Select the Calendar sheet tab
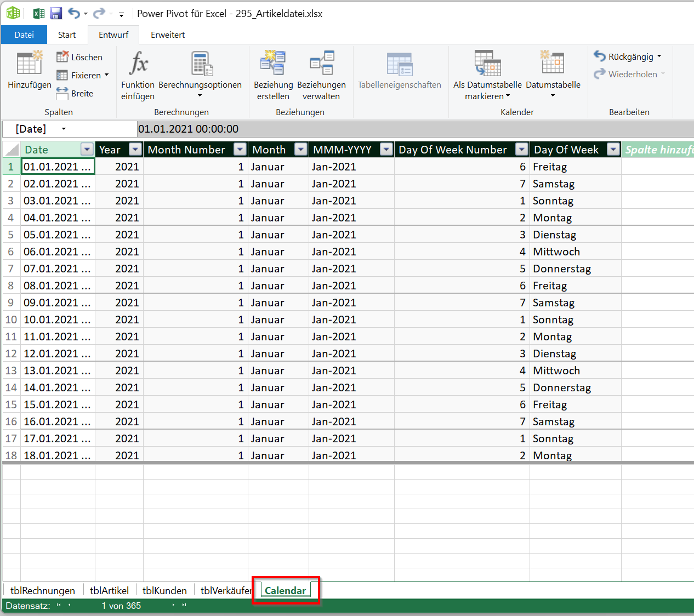This screenshot has width=694, height=616. click(x=285, y=590)
